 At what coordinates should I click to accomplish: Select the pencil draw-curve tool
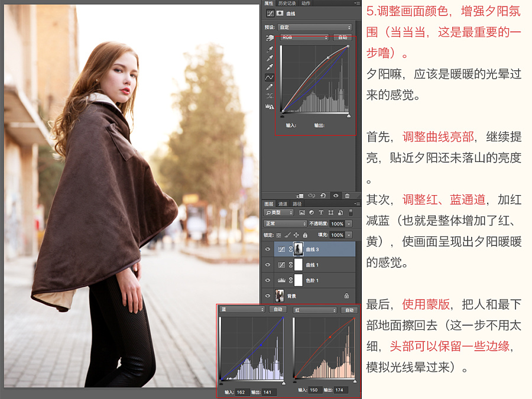[270, 87]
